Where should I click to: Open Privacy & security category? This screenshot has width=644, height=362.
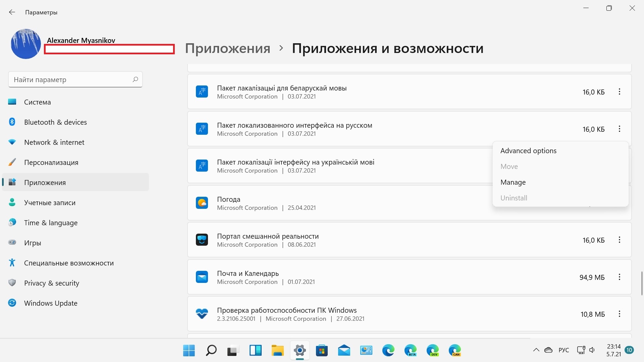click(75, 283)
